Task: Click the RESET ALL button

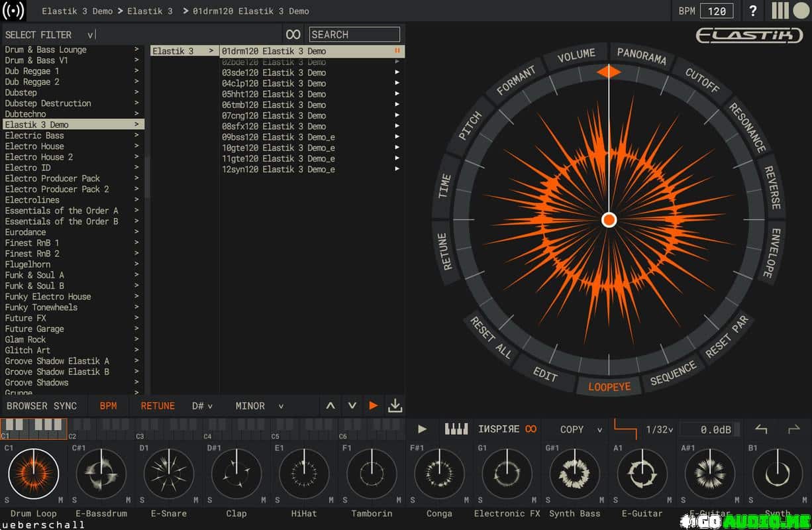Action: coord(491,338)
